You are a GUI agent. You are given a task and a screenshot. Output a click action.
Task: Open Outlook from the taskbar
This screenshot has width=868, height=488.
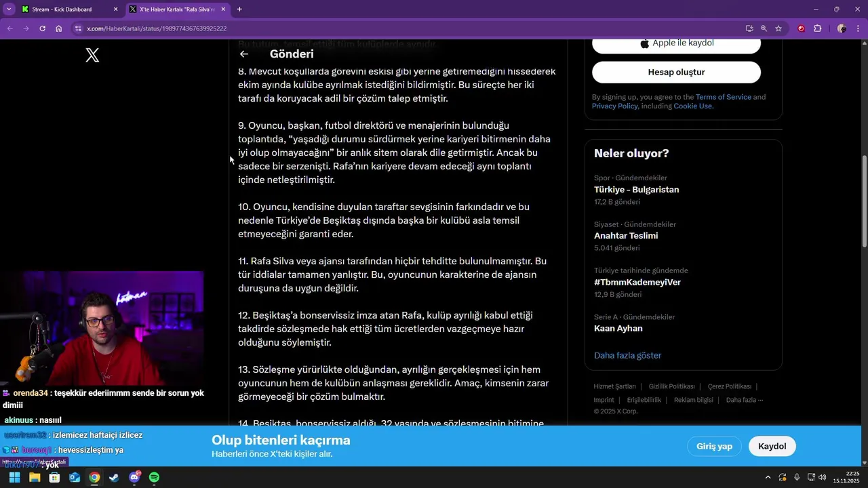coord(75,477)
